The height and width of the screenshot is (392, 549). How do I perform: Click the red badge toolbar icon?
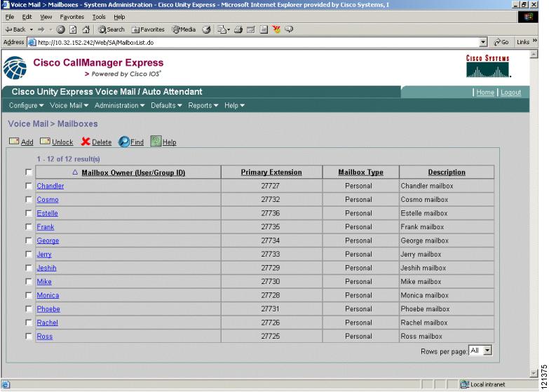[x=276, y=29]
